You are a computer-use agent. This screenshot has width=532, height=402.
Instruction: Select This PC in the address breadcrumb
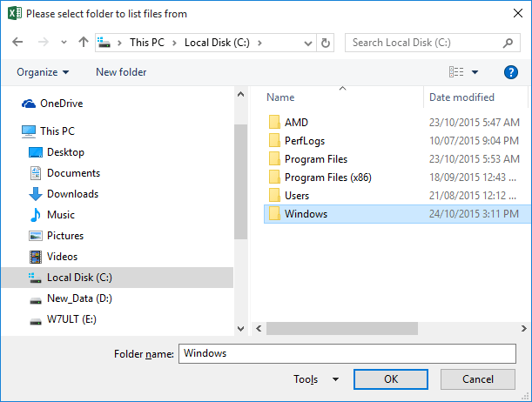click(x=147, y=43)
